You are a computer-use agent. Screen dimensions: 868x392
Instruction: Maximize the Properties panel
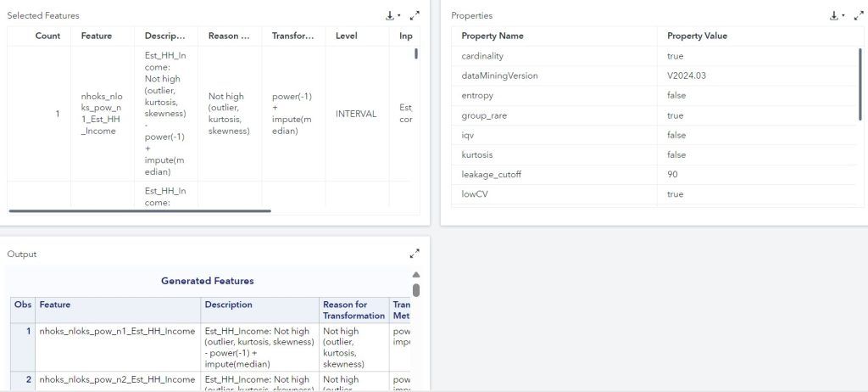point(859,15)
